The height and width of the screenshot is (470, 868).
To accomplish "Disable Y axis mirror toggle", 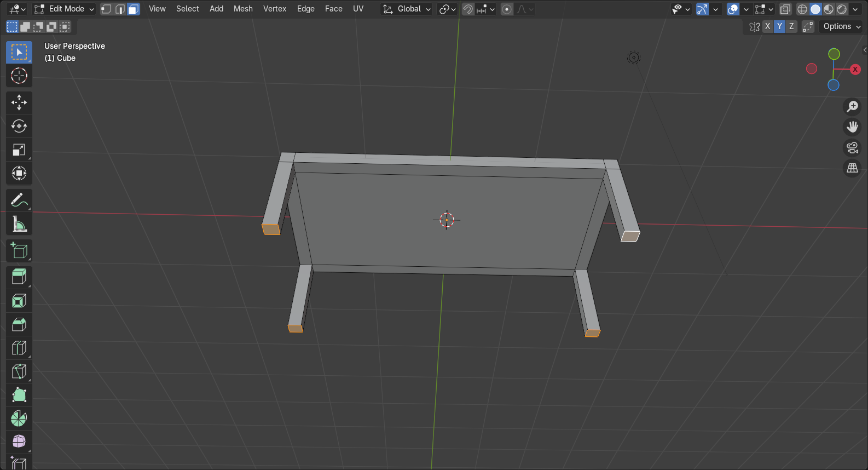I will click(x=779, y=26).
